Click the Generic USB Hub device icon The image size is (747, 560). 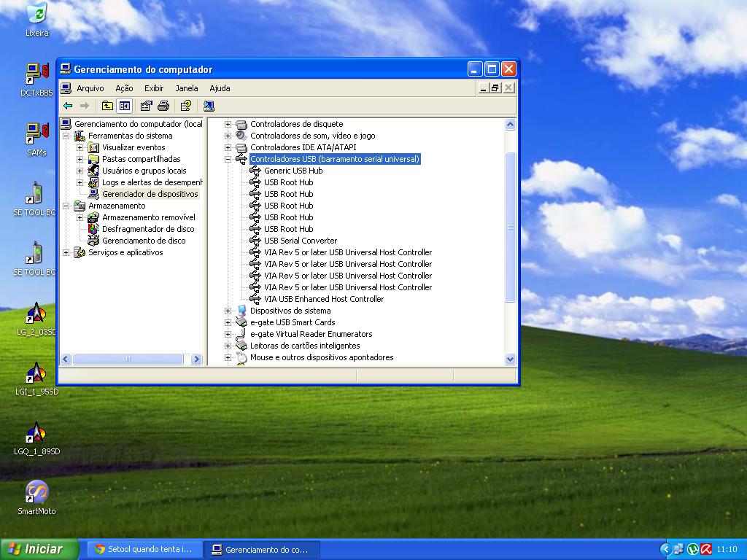tap(255, 171)
